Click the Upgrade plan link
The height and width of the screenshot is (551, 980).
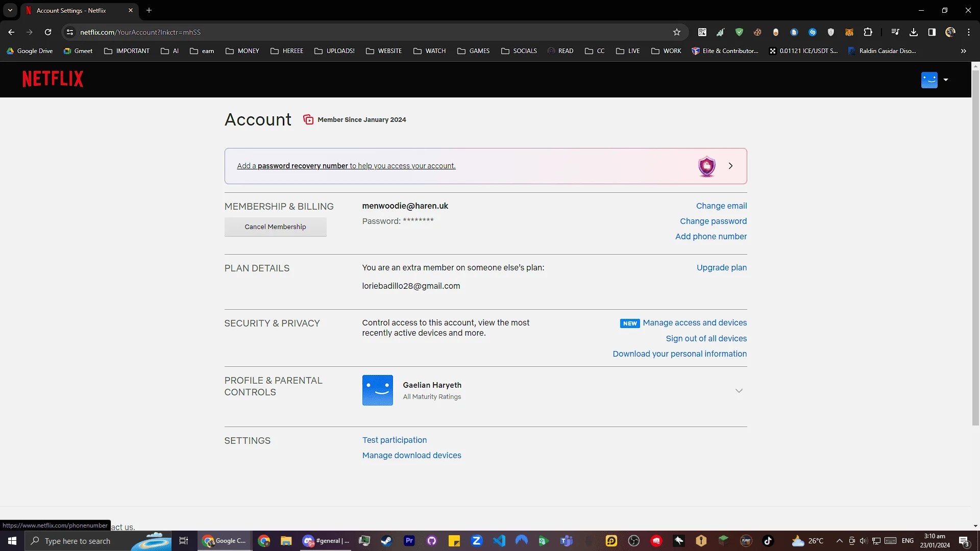(x=721, y=268)
